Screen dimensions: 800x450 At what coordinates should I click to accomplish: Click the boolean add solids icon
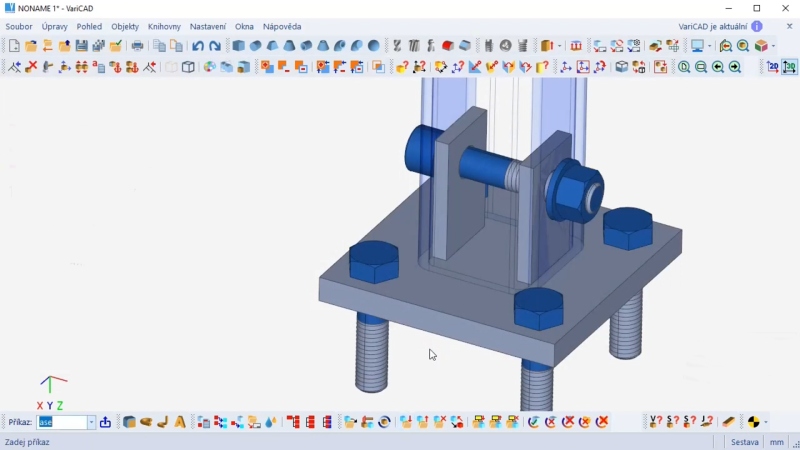point(267,67)
